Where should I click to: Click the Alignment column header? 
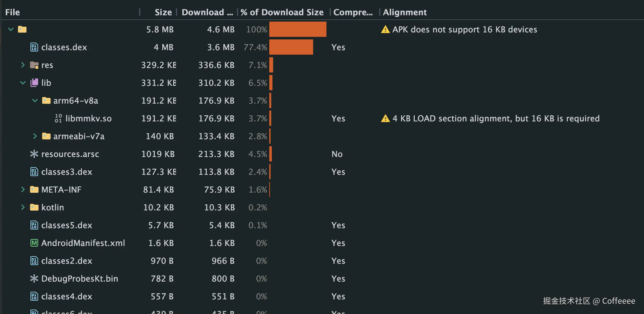(405, 12)
